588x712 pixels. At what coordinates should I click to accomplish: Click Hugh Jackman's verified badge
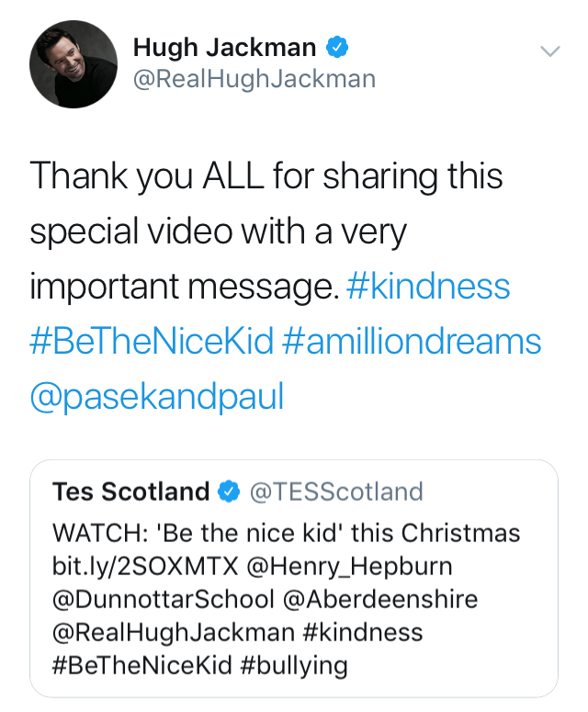tap(337, 47)
